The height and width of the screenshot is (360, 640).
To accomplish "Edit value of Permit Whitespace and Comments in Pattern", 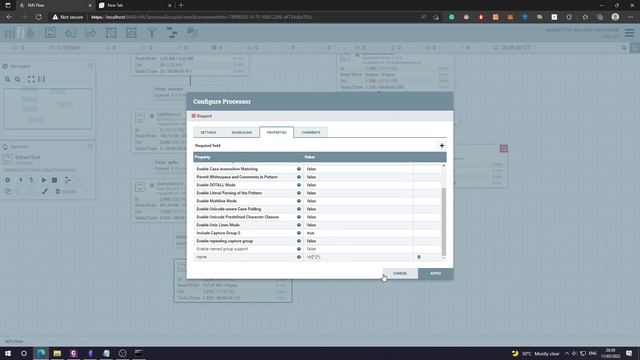I will 358,177.
